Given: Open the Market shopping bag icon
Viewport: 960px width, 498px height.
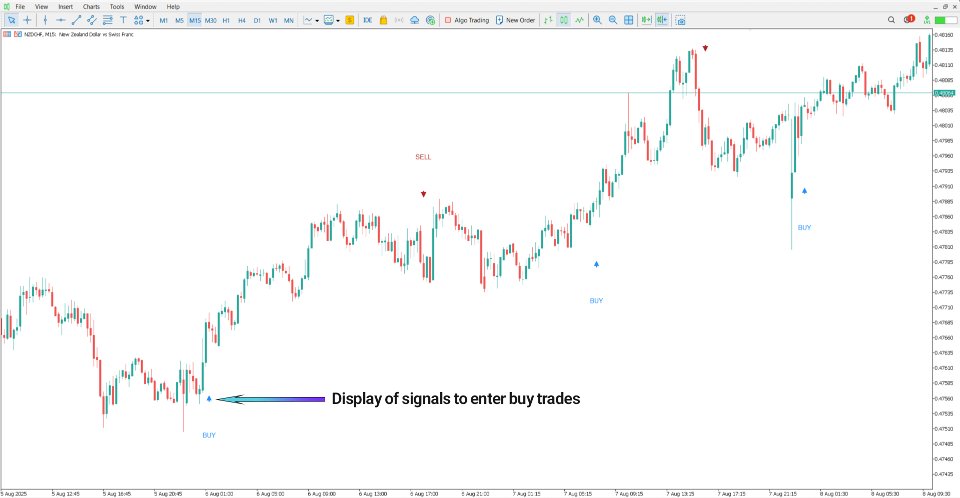Looking at the screenshot, I should (x=383, y=20).
